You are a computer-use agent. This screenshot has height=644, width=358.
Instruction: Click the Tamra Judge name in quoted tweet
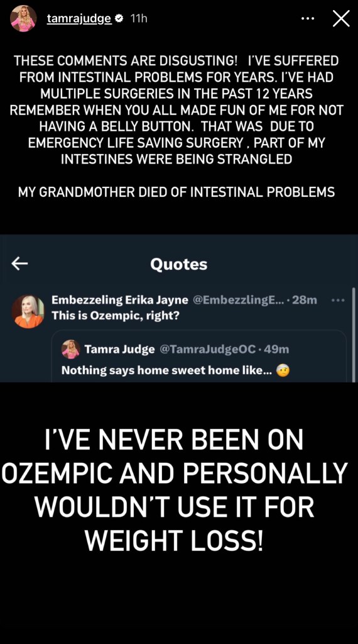click(x=120, y=350)
